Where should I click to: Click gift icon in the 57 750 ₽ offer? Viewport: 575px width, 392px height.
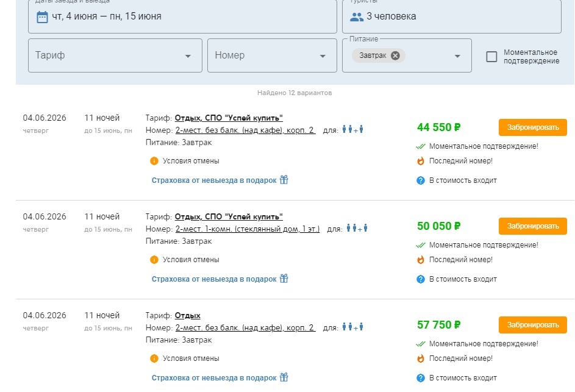click(284, 377)
